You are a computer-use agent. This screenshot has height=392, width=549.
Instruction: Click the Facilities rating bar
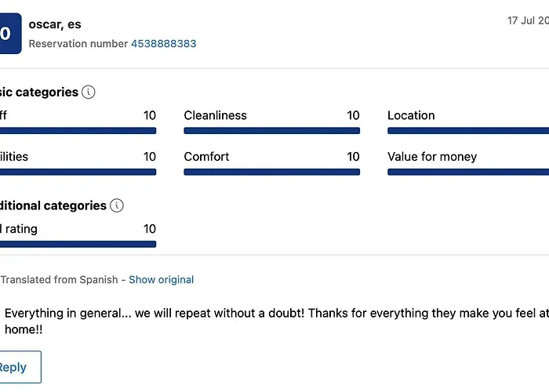tap(78, 172)
